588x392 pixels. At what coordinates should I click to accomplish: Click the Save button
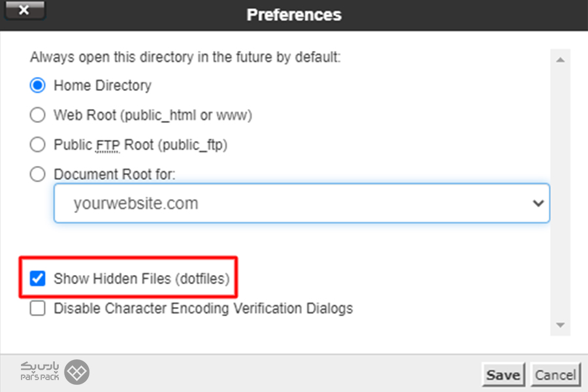tap(502, 375)
